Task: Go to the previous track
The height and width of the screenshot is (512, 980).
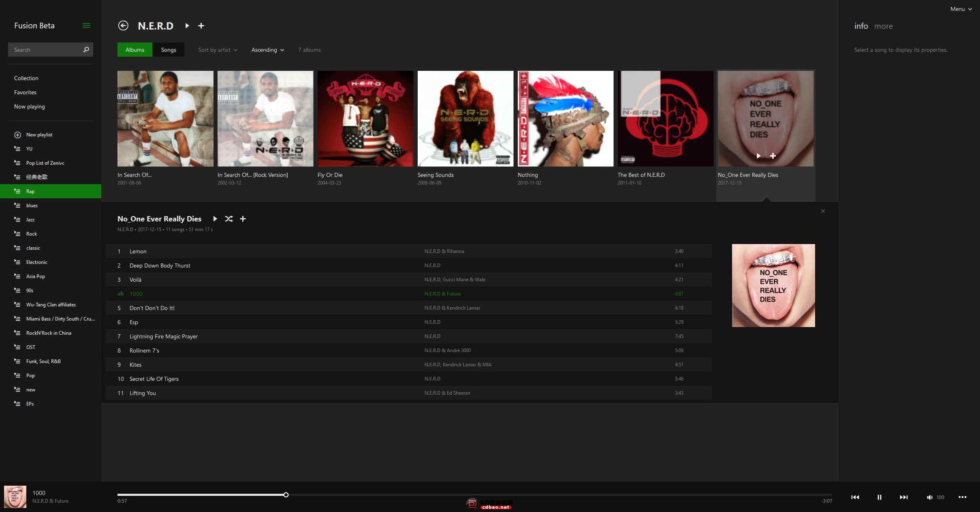Action: coord(855,497)
